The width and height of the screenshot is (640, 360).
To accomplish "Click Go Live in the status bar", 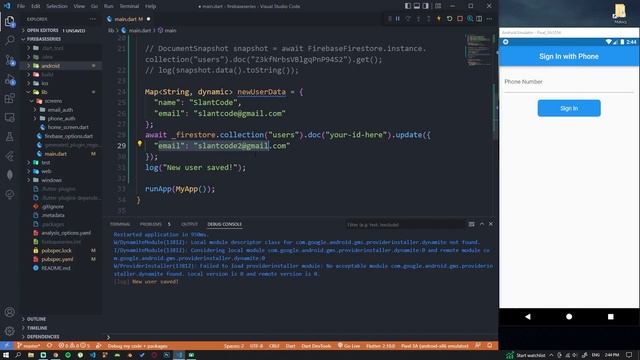I will coord(349,346).
